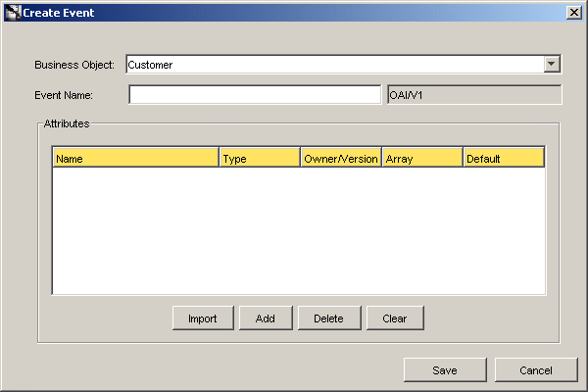Clear all attributes
Screen dimensions: 588x392
tap(395, 318)
